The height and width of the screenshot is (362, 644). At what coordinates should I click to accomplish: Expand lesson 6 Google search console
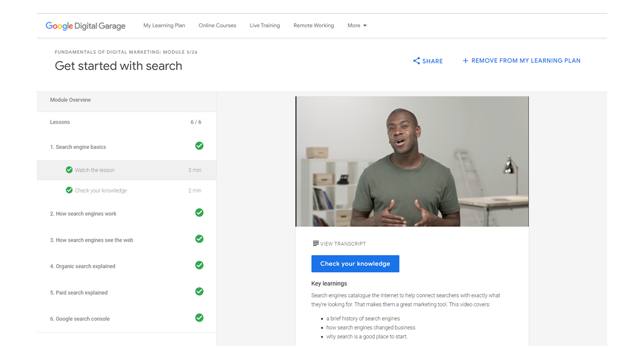pyautogui.click(x=127, y=319)
